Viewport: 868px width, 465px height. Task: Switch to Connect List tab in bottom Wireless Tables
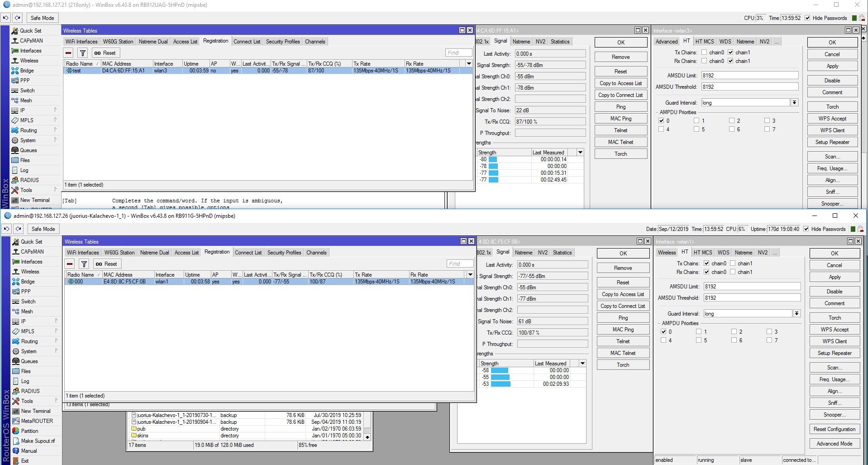pyautogui.click(x=248, y=253)
